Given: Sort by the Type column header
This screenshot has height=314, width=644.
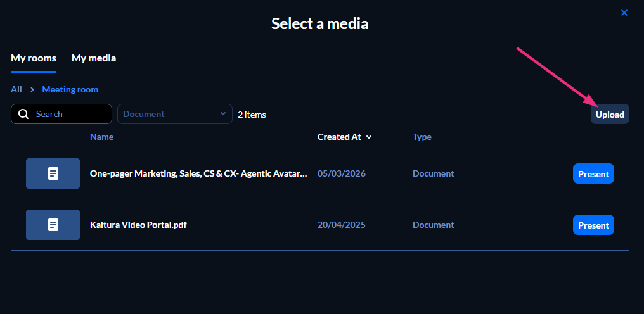Looking at the screenshot, I should click(x=422, y=137).
